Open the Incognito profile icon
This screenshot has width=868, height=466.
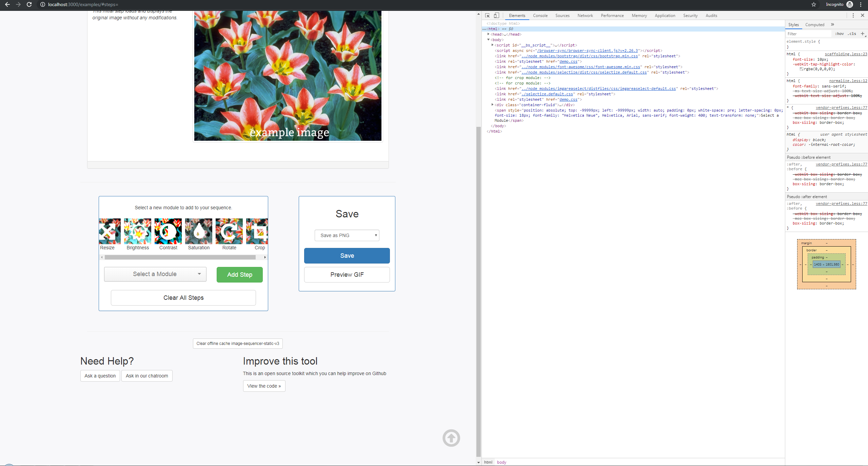tap(850, 4)
